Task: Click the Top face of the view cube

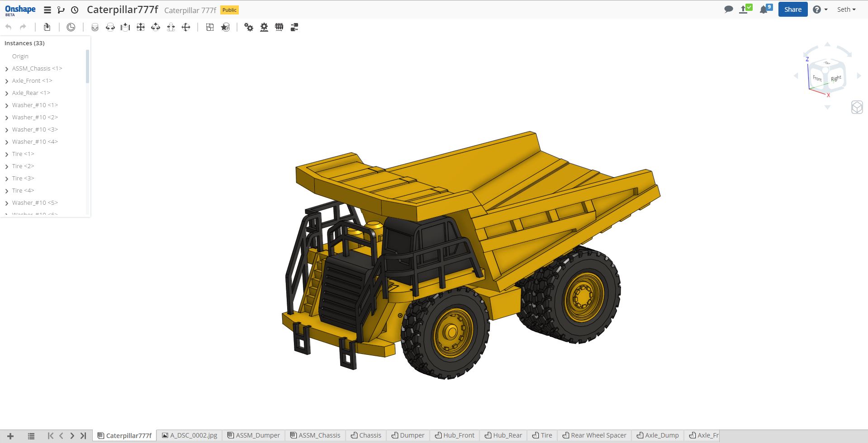Action: (827, 63)
